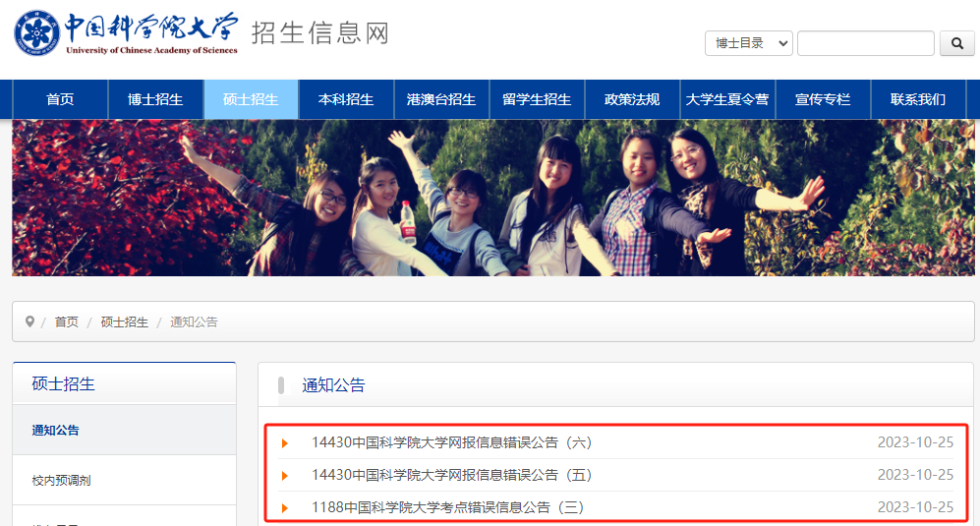Click the location pin icon in breadcrumb

29,321
